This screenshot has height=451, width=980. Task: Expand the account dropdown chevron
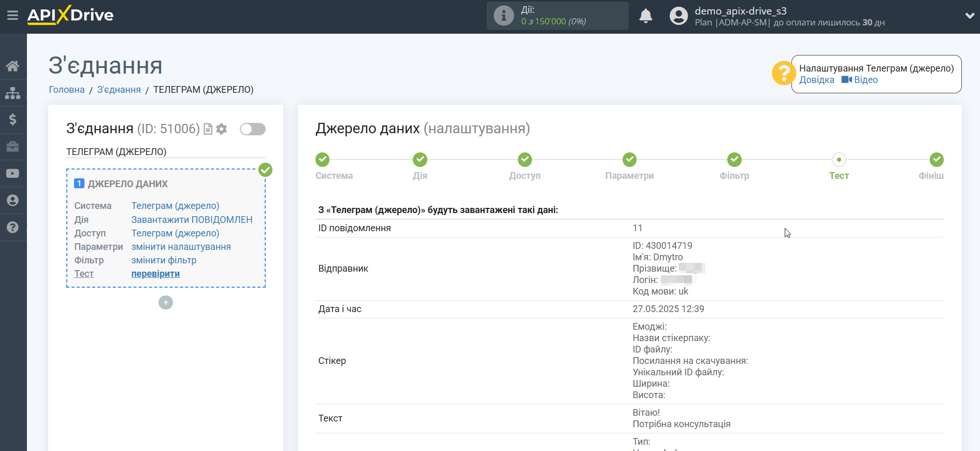coord(970,16)
